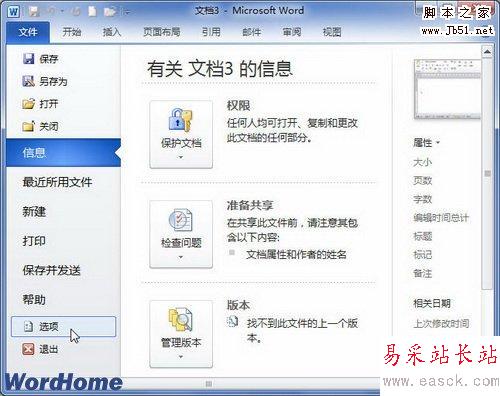Select 新建 in the backstage menu
The height and width of the screenshot is (396, 500).
pos(34,211)
